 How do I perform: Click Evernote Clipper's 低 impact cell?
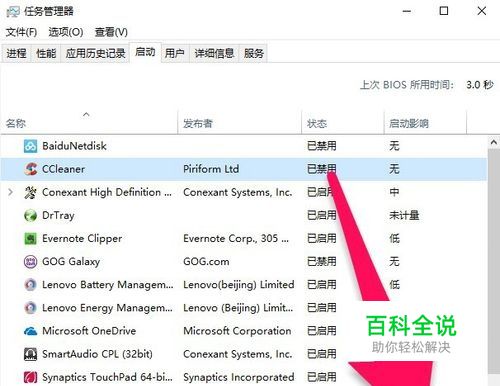pos(394,239)
